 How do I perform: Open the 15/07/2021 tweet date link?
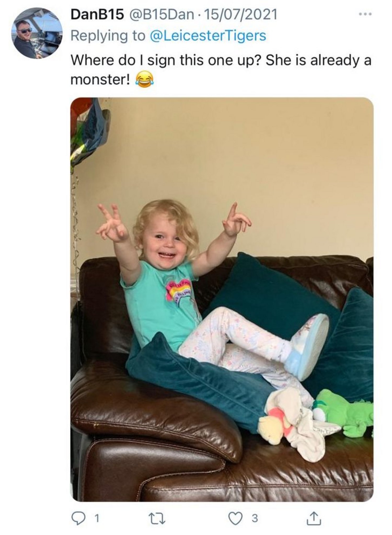(238, 15)
